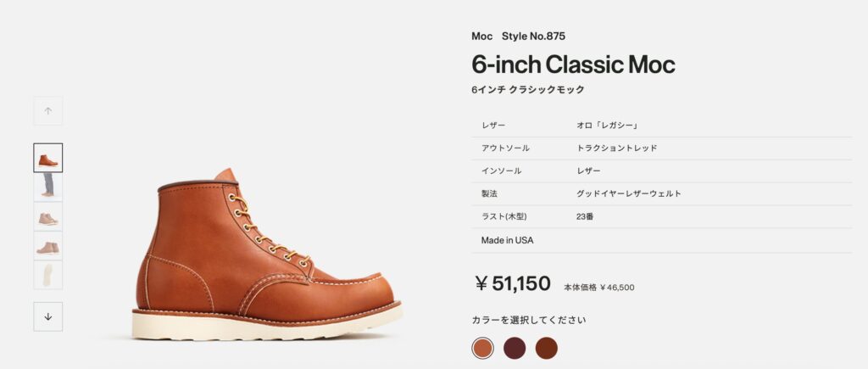This screenshot has height=369, width=868.
Task: Click the Made in USA row
Action: pos(661,240)
